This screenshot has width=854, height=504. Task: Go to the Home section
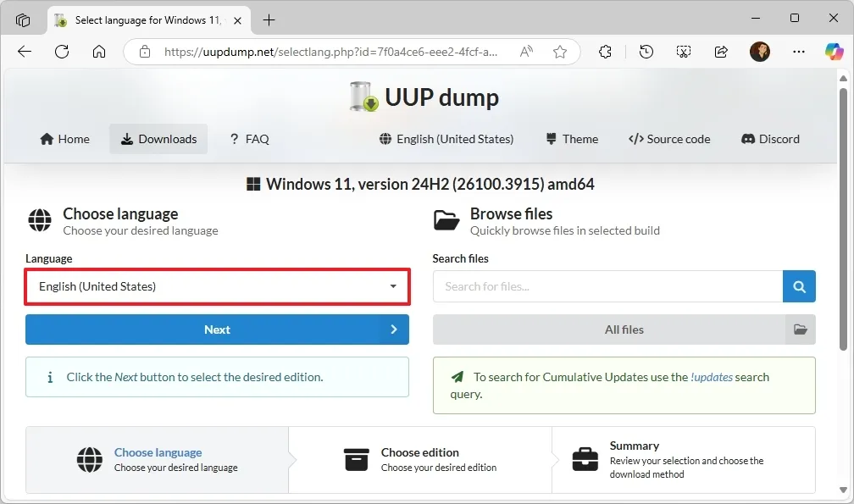coord(64,139)
